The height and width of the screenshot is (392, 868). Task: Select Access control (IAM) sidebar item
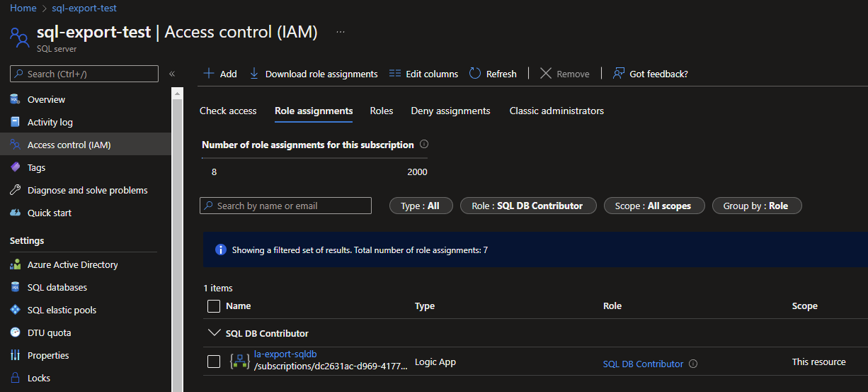tap(86, 145)
